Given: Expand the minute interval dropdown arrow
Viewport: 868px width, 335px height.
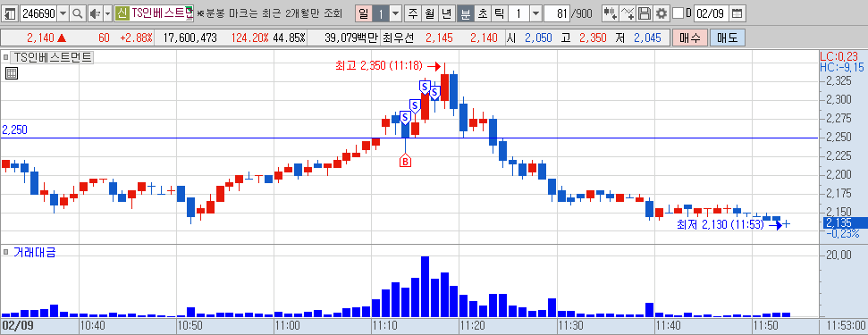Looking at the screenshot, I should [x=535, y=13].
